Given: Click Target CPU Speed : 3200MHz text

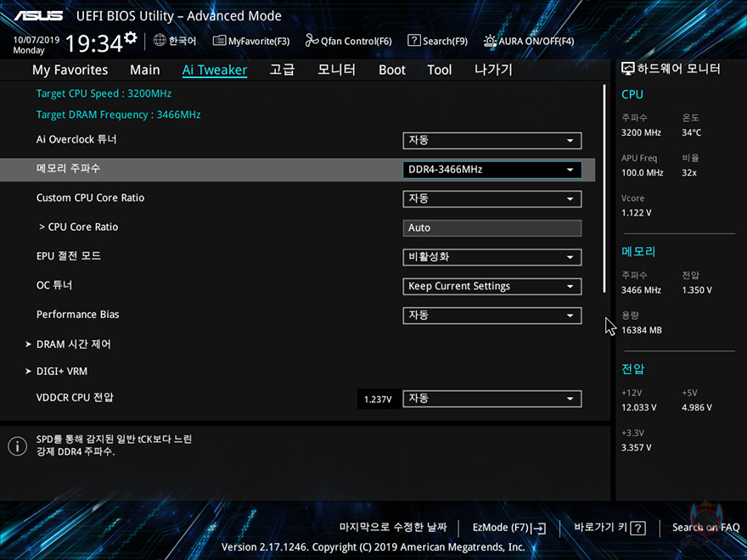Looking at the screenshot, I should click(x=104, y=93).
